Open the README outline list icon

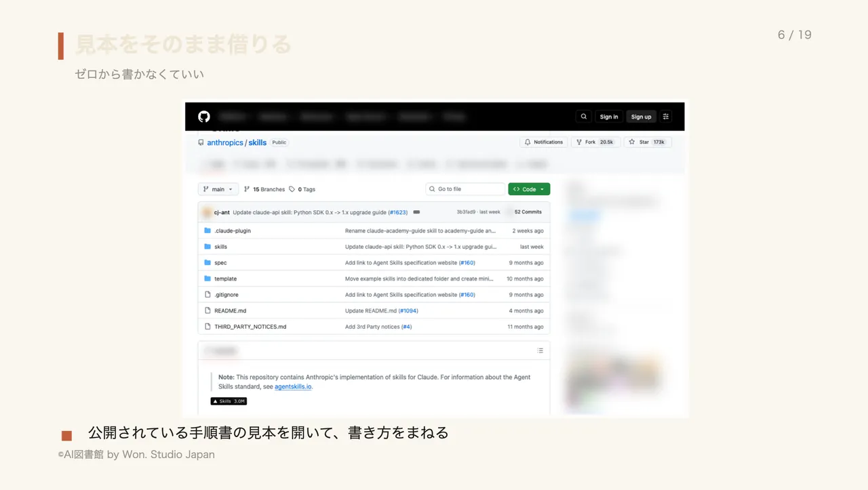click(x=540, y=350)
